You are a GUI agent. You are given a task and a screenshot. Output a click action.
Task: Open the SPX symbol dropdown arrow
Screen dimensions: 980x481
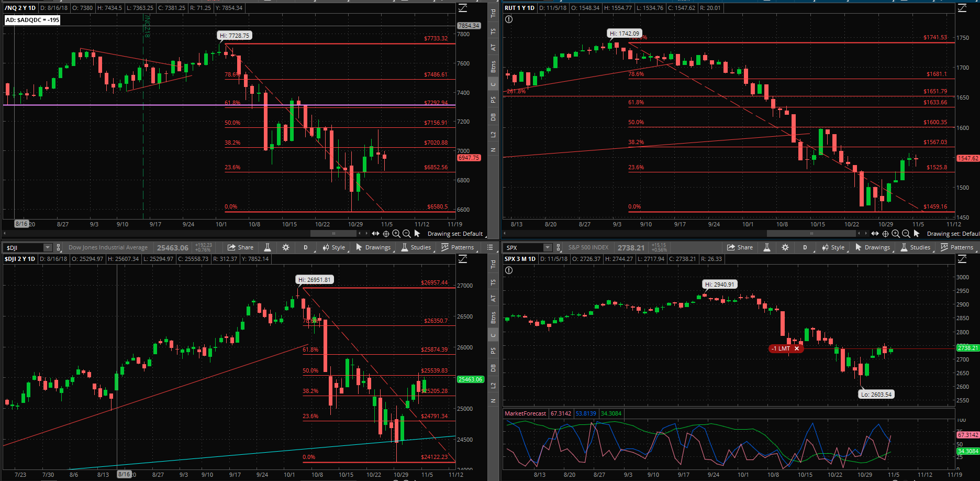[x=547, y=247]
